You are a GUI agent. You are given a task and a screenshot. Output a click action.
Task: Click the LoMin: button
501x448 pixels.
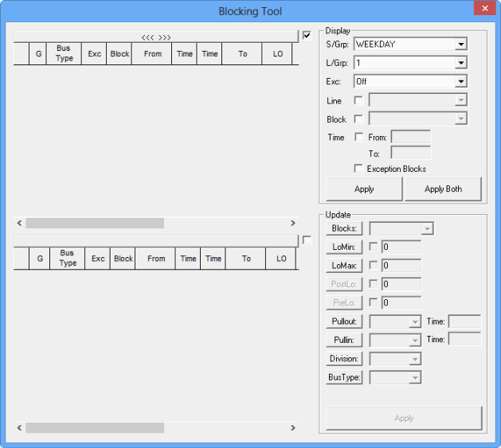(x=344, y=247)
